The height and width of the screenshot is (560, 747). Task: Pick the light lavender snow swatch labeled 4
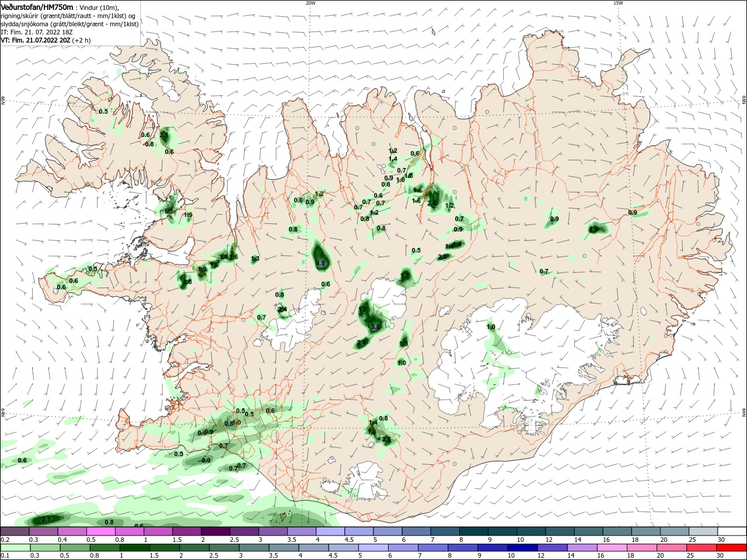coord(330,531)
